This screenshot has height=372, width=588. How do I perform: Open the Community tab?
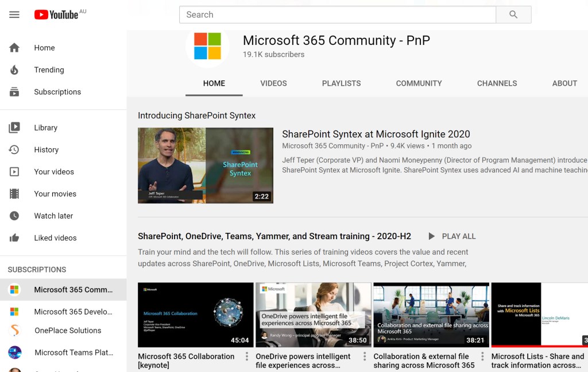pyautogui.click(x=419, y=83)
